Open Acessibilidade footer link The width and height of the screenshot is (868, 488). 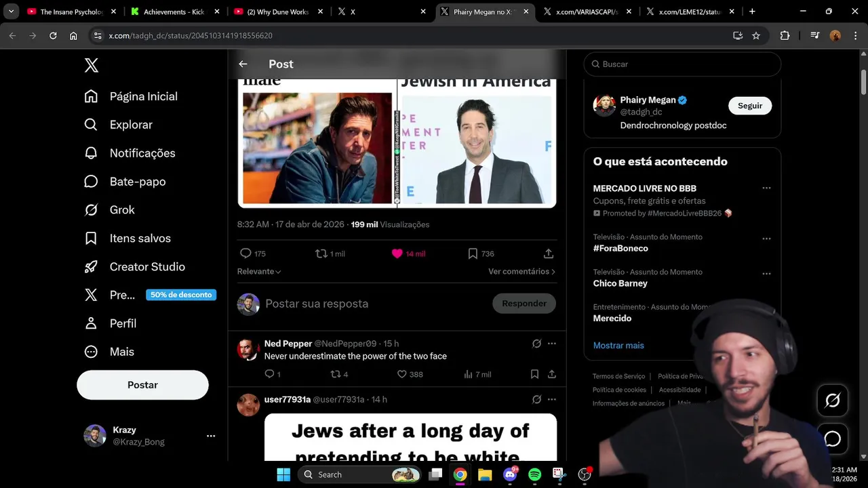679,390
